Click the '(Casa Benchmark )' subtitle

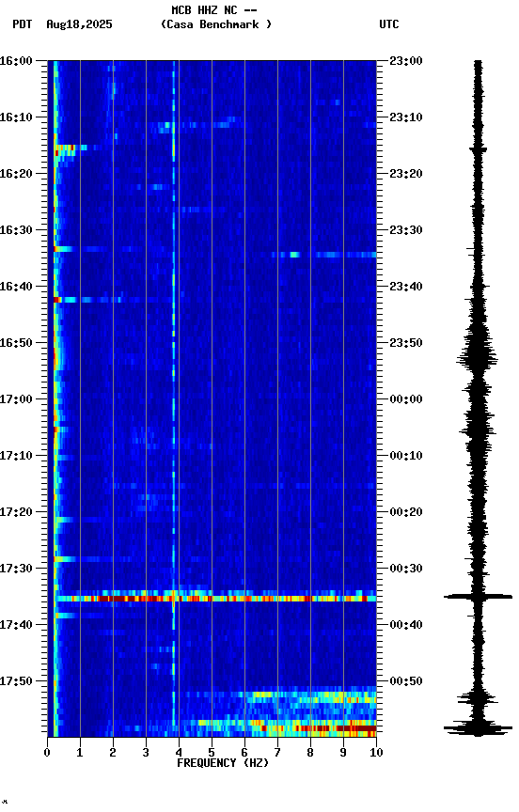point(216,24)
